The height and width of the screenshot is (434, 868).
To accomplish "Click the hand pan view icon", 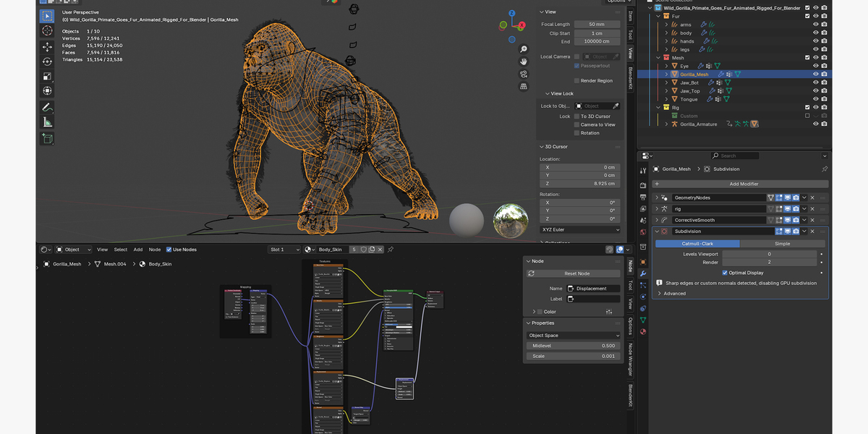I will (x=523, y=61).
